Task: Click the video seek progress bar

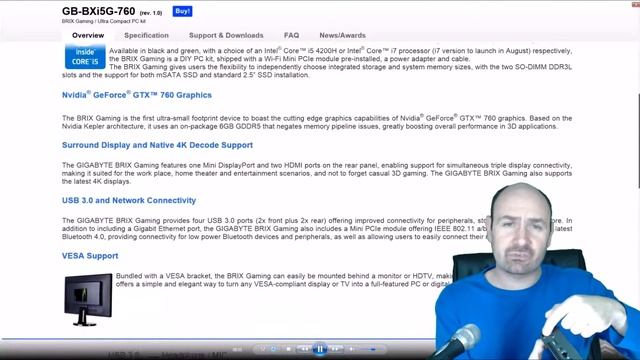Action: click(x=218, y=339)
